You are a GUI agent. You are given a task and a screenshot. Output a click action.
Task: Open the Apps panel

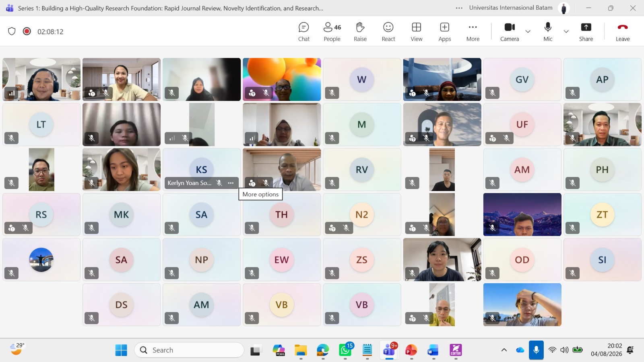445,32
